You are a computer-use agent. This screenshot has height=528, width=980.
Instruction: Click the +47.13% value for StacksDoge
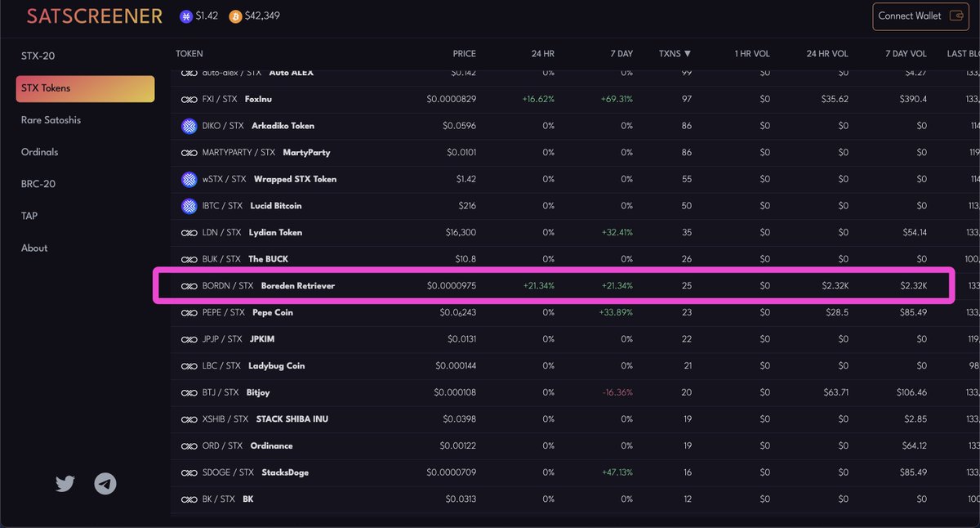pyautogui.click(x=616, y=472)
